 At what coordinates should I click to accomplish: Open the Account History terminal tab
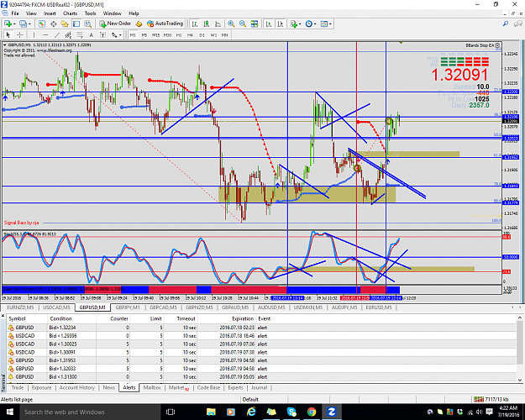click(77, 387)
